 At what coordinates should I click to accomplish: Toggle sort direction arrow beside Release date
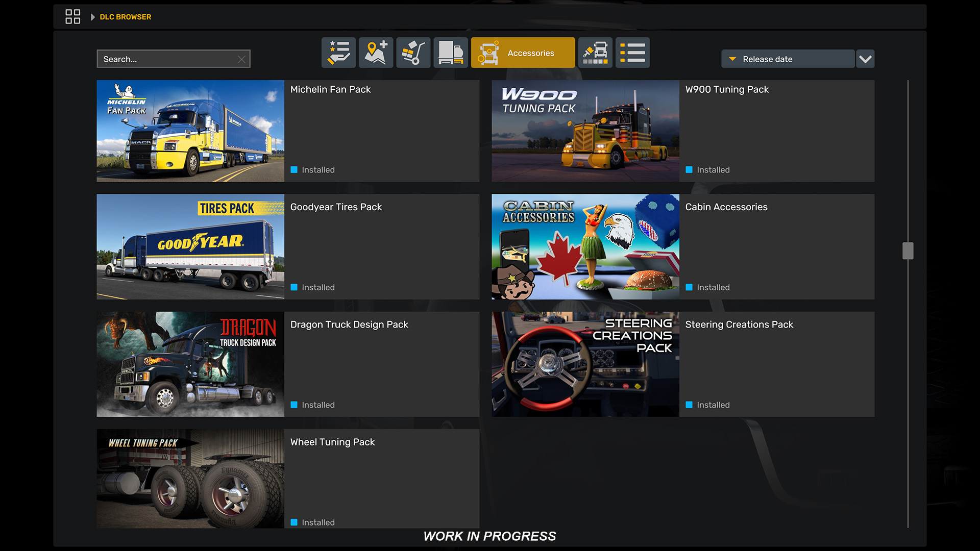(x=732, y=59)
